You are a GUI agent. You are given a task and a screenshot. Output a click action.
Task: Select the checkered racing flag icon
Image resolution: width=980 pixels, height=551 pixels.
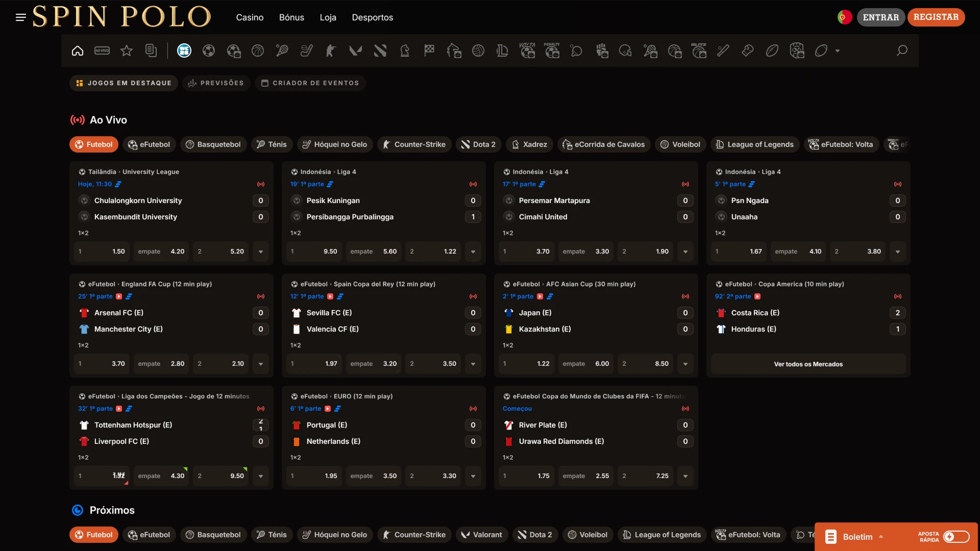coord(429,51)
